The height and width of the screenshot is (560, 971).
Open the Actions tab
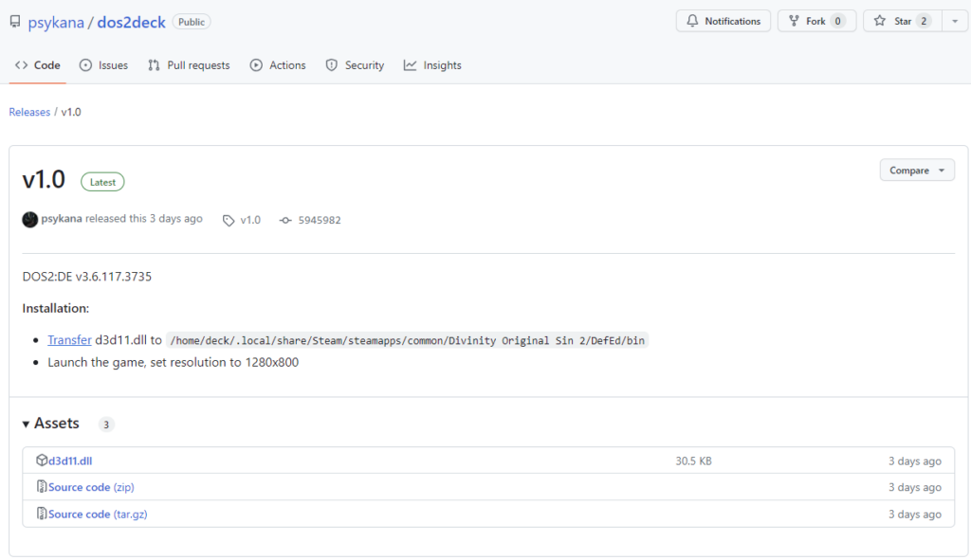[x=278, y=65]
